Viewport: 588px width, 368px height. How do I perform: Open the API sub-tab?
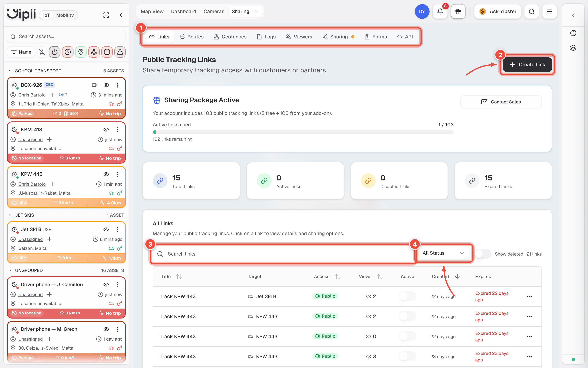(x=405, y=37)
